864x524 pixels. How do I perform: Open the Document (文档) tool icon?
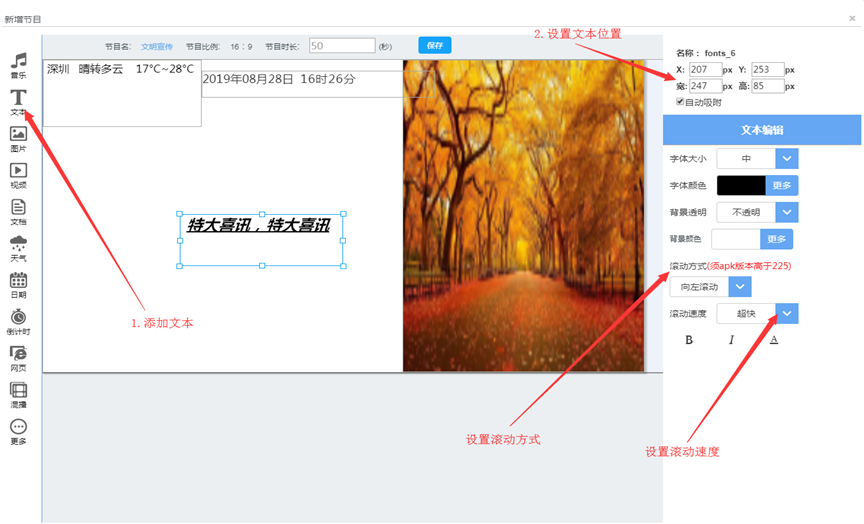(x=18, y=209)
